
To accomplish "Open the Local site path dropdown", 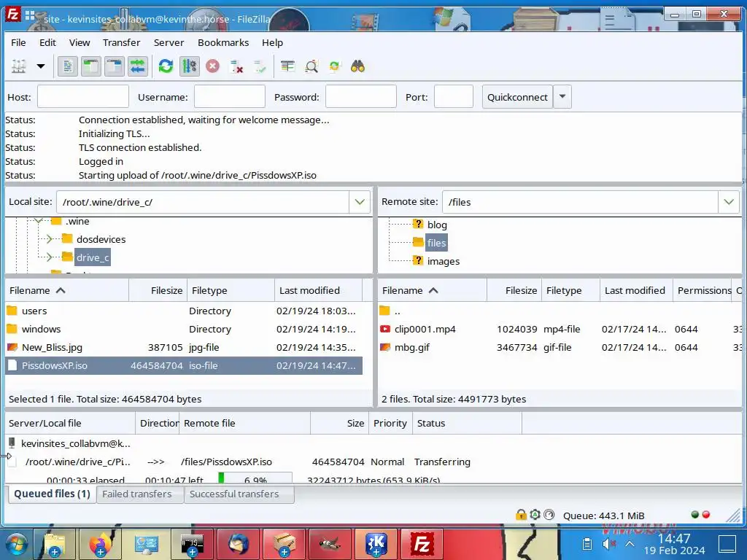I will tap(360, 202).
